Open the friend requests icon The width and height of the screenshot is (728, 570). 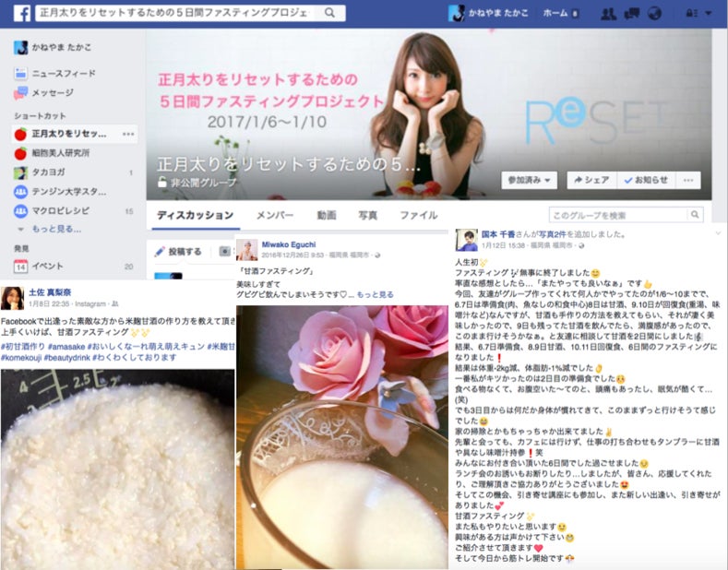coord(608,14)
